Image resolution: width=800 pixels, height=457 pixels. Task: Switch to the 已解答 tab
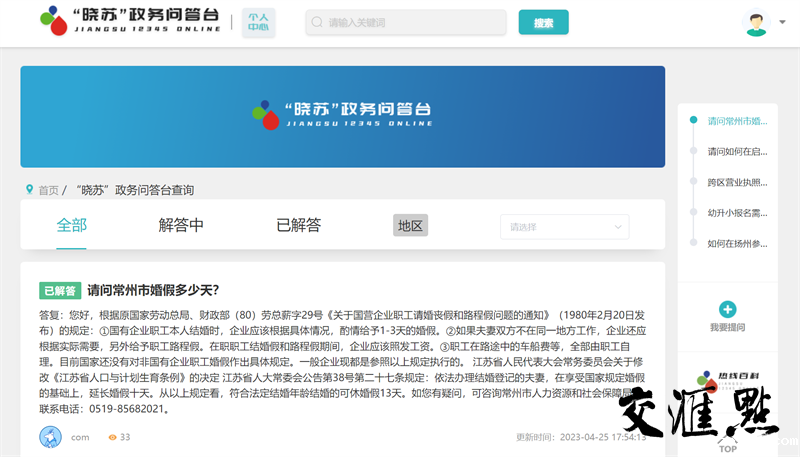pyautogui.click(x=298, y=225)
